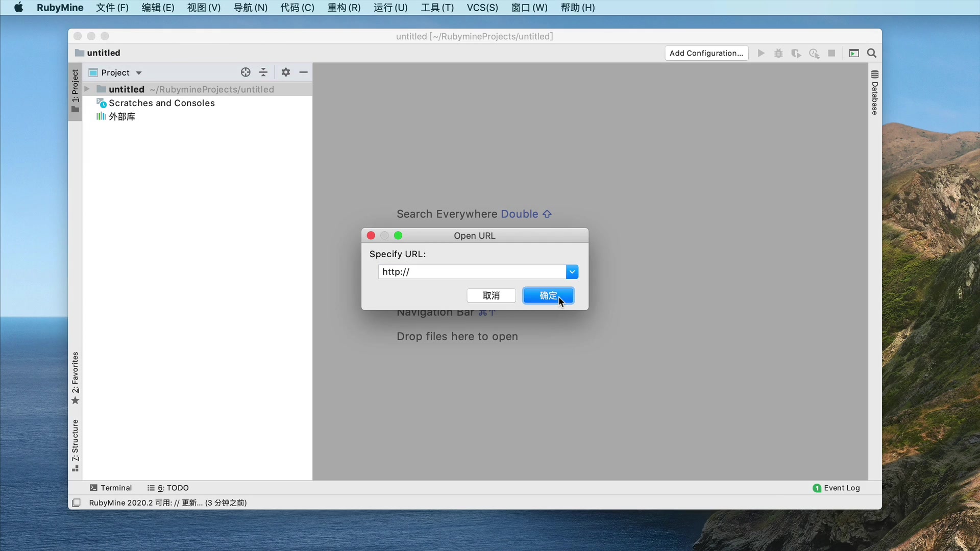Run the current configuration with the Run icon
Image resolution: width=980 pixels, height=551 pixels.
click(761, 53)
